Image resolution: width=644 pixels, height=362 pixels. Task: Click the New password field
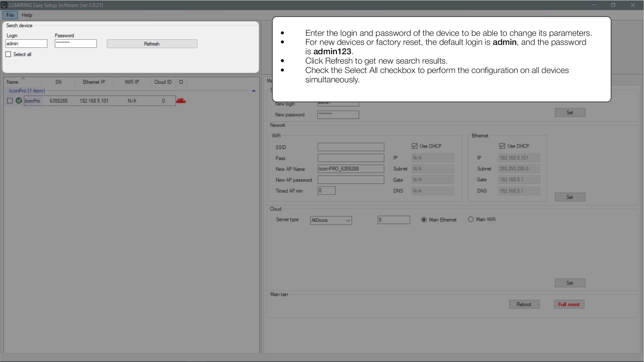[x=338, y=115]
